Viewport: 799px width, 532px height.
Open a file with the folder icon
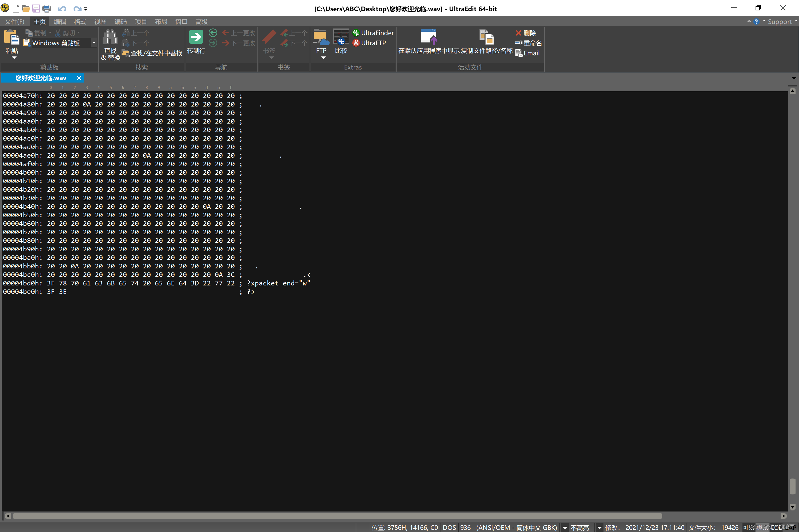[x=26, y=9]
